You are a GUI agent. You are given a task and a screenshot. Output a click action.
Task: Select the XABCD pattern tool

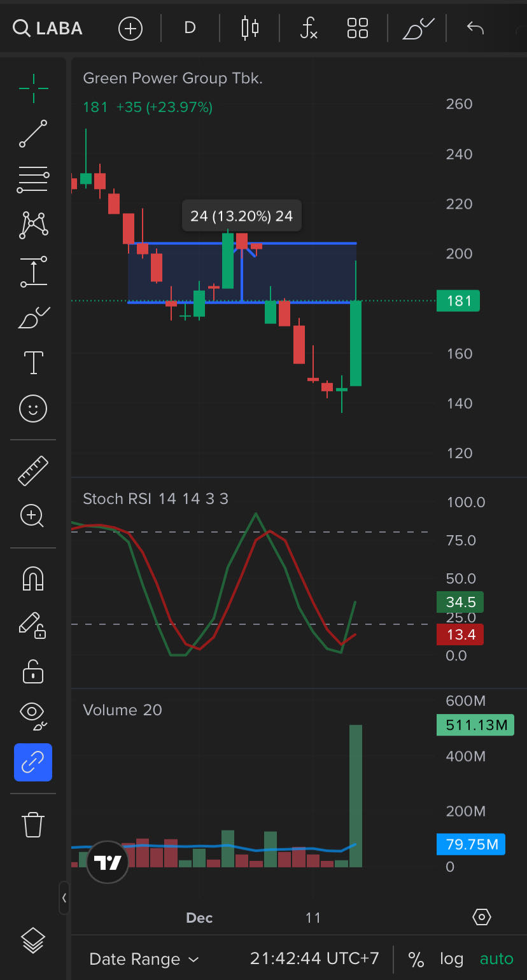pos(33,225)
